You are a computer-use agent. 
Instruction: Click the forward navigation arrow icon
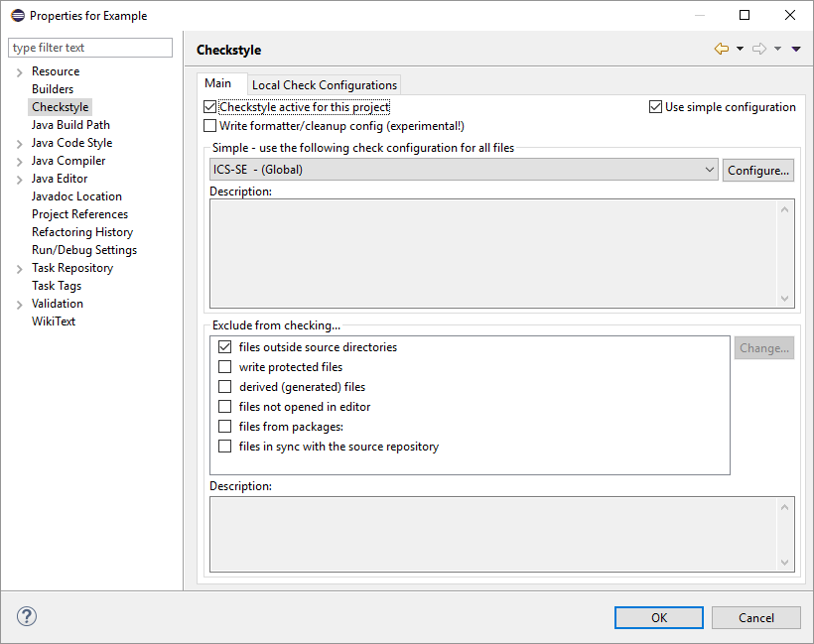(x=759, y=49)
